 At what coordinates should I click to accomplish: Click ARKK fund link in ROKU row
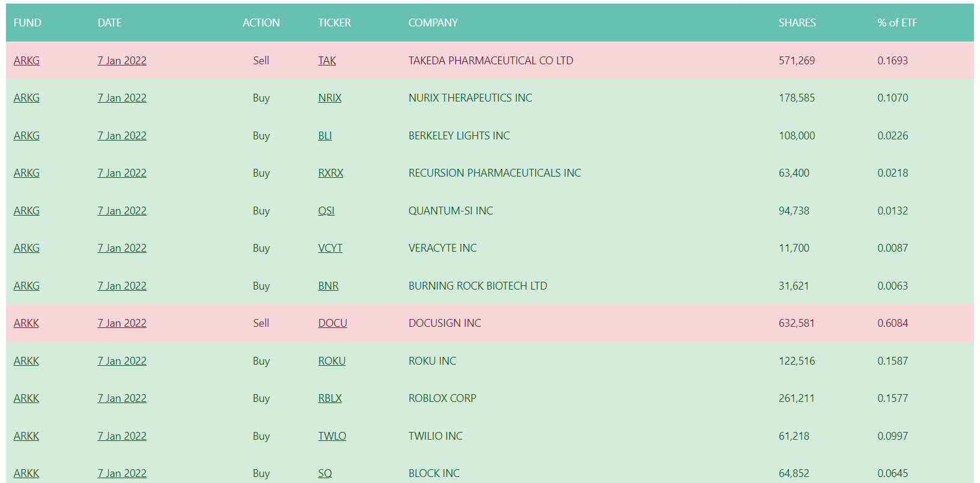(x=26, y=361)
